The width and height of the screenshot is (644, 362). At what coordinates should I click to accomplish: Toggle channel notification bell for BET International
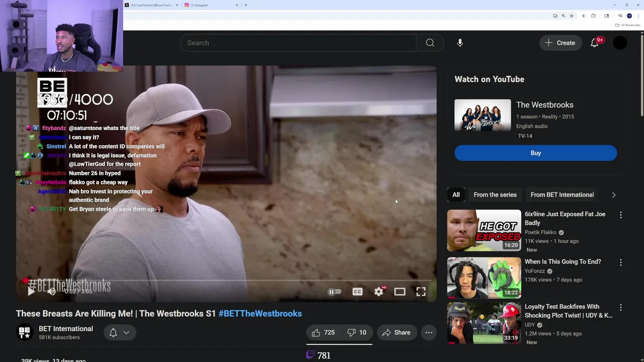[113, 332]
